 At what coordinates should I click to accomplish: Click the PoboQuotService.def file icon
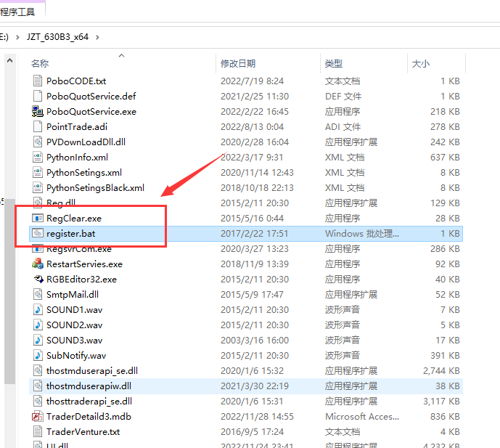(38, 96)
